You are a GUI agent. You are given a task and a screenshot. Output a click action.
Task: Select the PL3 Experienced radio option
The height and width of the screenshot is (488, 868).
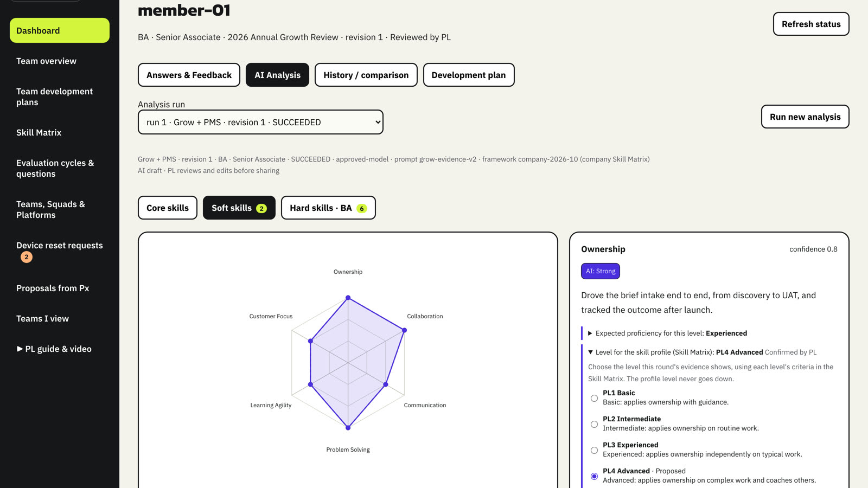click(x=595, y=450)
